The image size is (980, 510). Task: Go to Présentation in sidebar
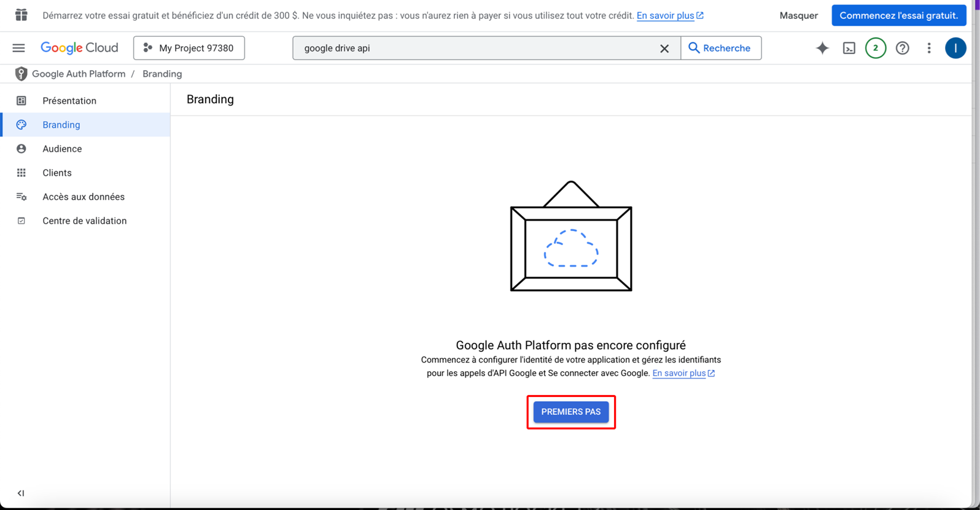pyautogui.click(x=69, y=101)
